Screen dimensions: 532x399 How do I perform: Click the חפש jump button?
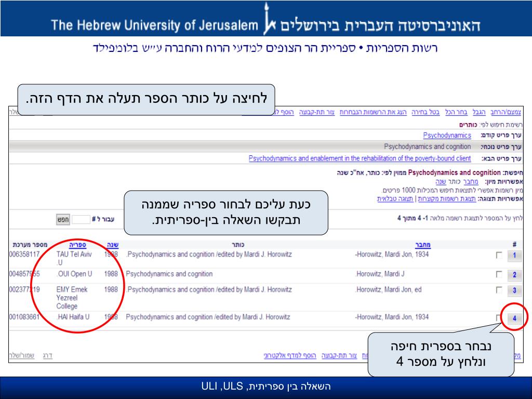(63, 220)
